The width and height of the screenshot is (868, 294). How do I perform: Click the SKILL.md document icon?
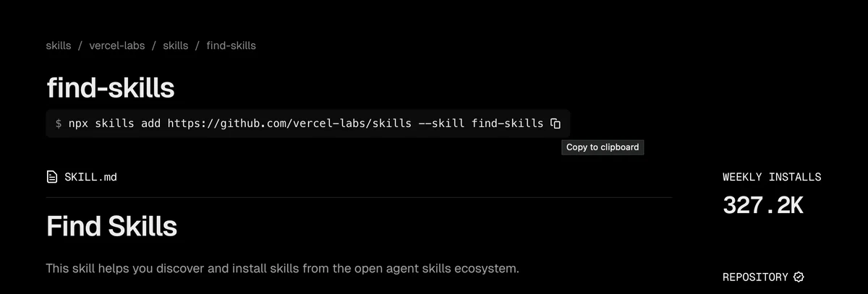click(51, 177)
